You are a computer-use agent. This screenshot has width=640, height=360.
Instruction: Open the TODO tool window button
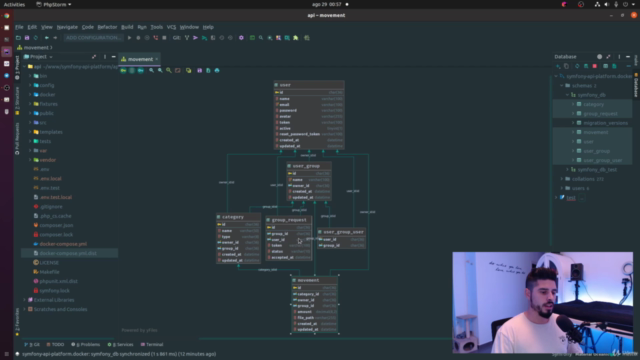pos(56,344)
